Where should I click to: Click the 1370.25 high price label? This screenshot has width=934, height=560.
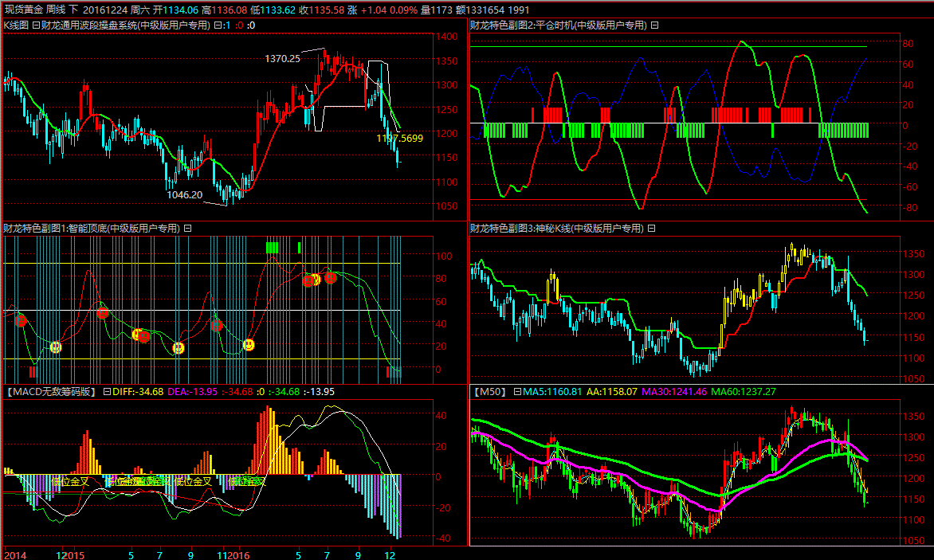[x=282, y=58]
